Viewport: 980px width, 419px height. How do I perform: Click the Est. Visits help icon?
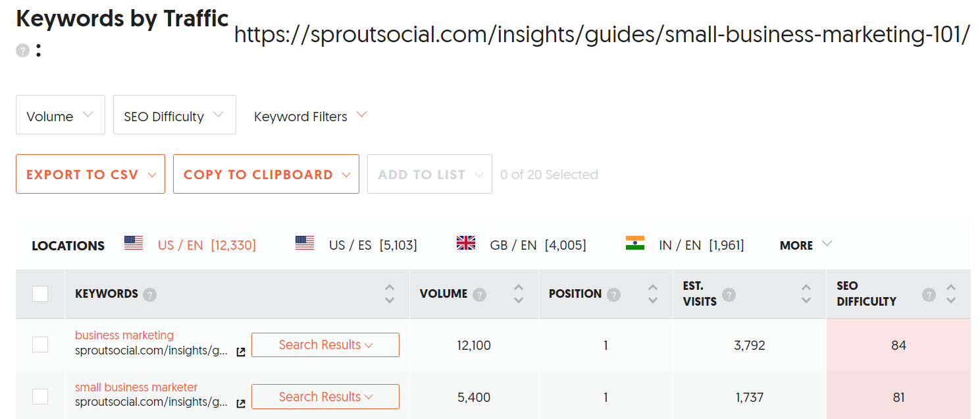[x=729, y=294]
